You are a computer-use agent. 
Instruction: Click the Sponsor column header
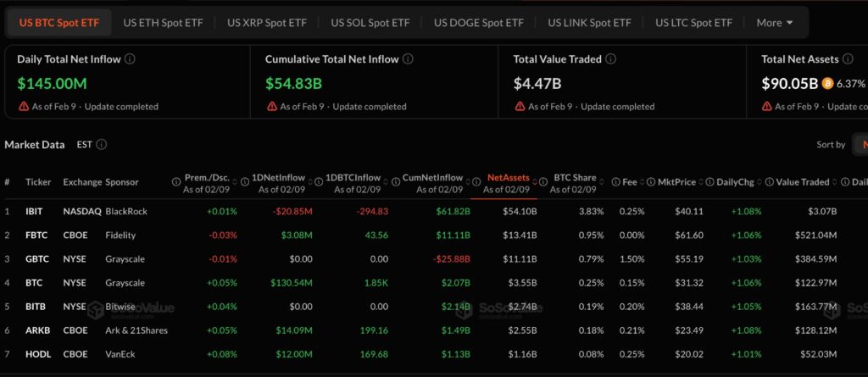coord(122,182)
